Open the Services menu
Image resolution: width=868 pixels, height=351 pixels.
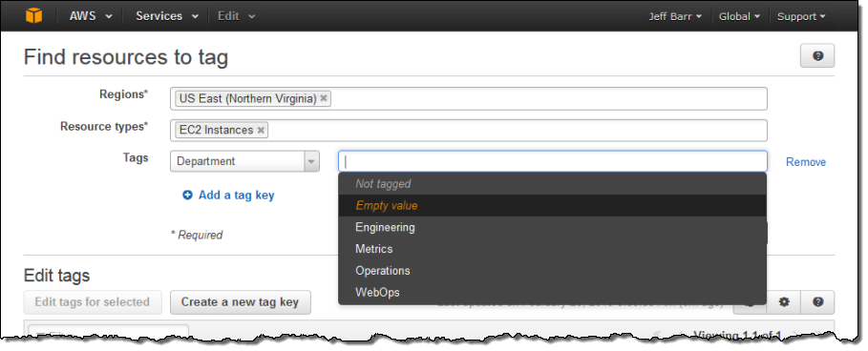click(167, 16)
